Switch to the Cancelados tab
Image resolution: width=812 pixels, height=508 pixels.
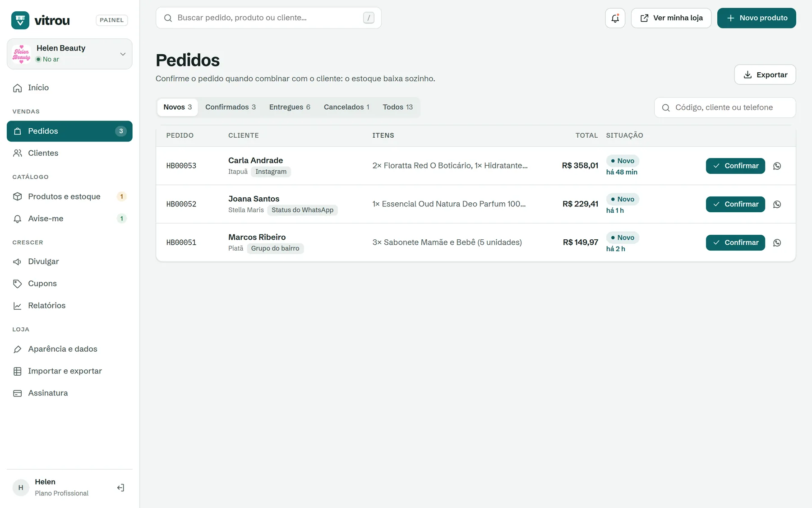click(346, 107)
